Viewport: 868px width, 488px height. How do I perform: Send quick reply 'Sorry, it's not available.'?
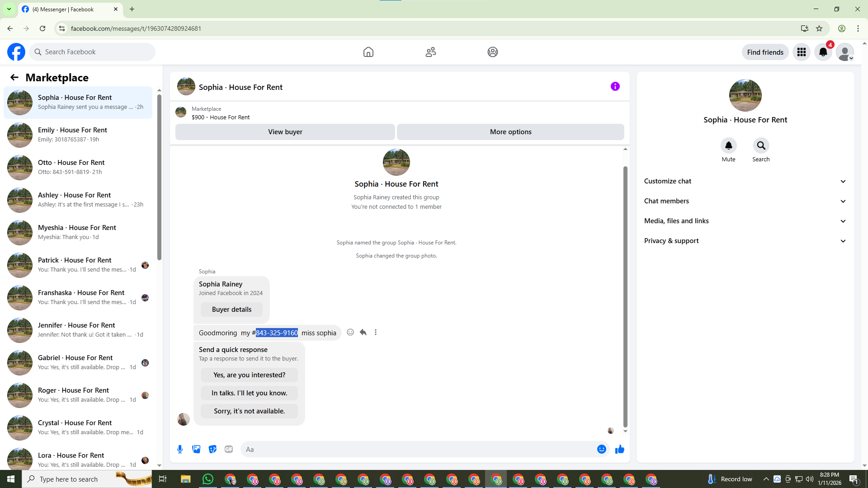tap(249, 411)
